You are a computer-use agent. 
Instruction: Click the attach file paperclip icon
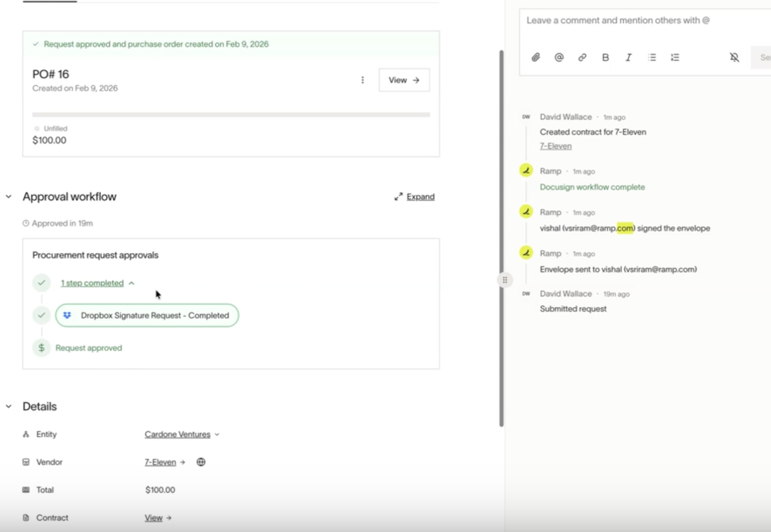(536, 57)
